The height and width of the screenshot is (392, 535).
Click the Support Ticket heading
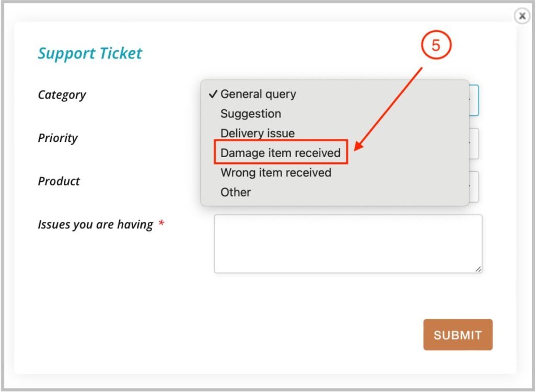90,53
